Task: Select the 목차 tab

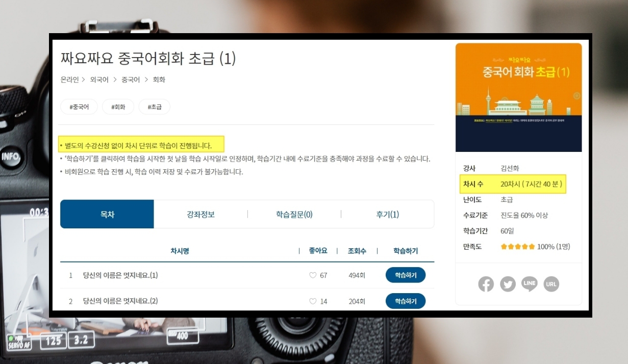Action: pos(107,214)
